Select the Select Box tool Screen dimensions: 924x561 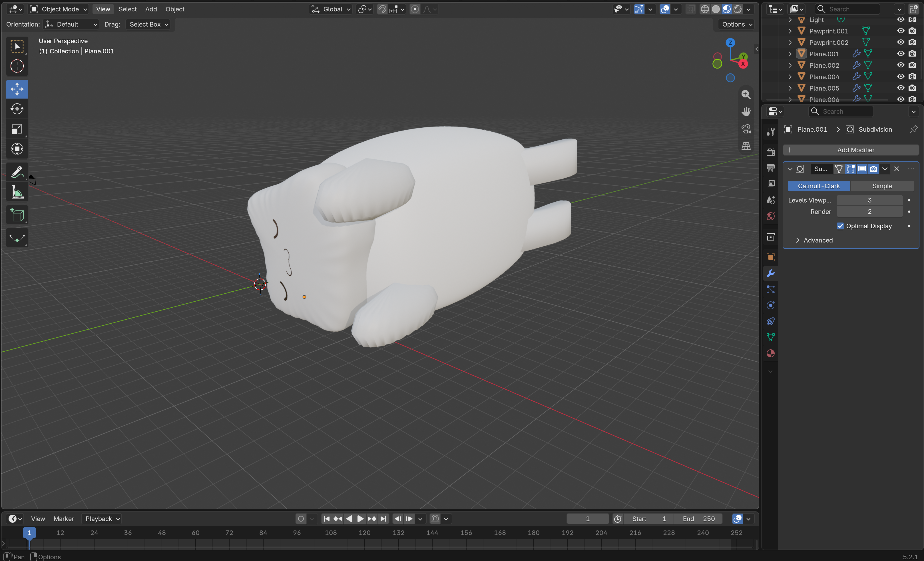tap(17, 46)
